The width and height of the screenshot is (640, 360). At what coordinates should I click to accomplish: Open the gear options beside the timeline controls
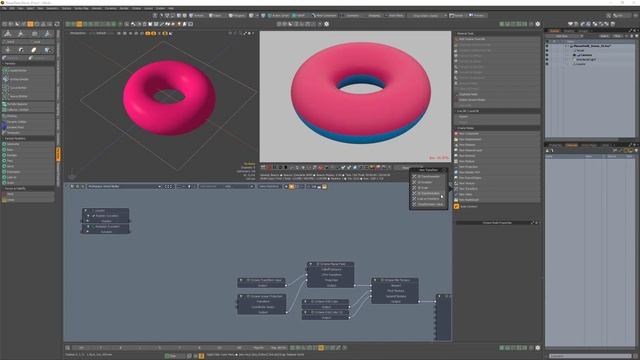point(538,348)
